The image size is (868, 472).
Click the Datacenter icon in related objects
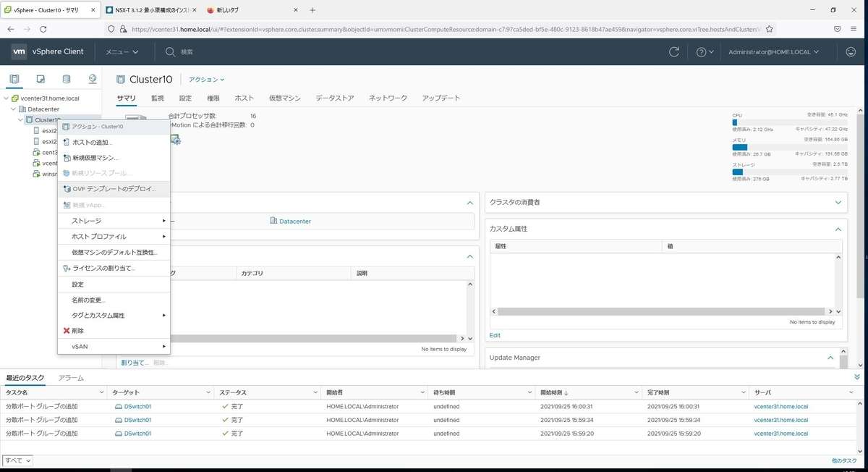[x=273, y=221]
